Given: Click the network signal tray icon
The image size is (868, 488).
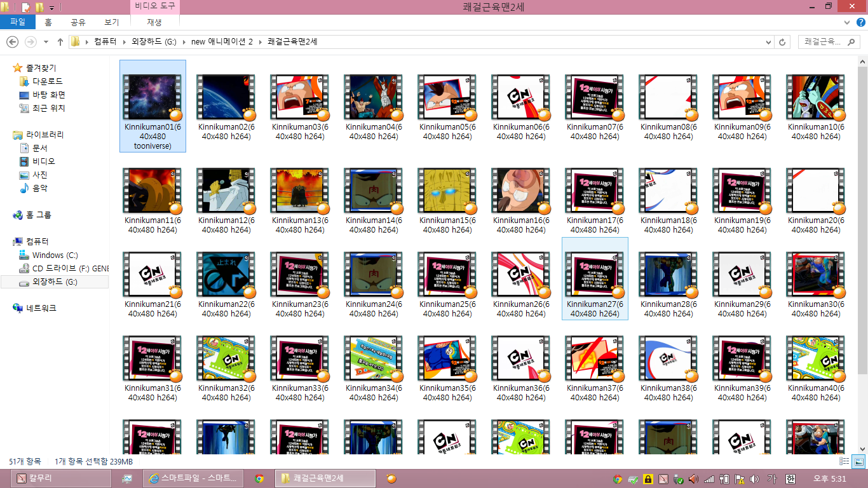Looking at the screenshot, I should coord(709,479).
